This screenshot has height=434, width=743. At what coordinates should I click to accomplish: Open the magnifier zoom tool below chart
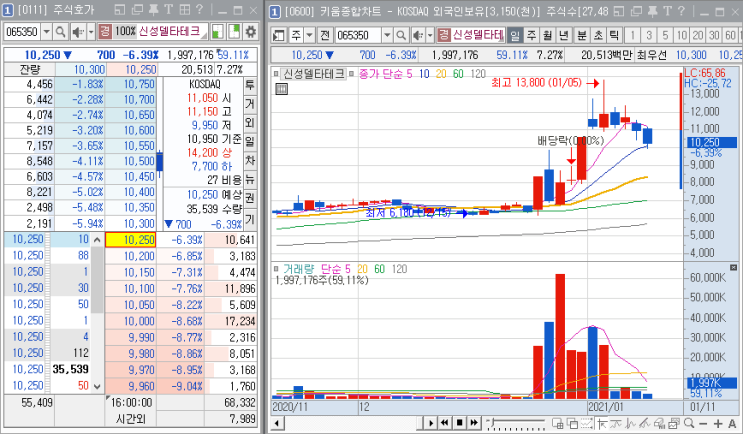coord(689,423)
